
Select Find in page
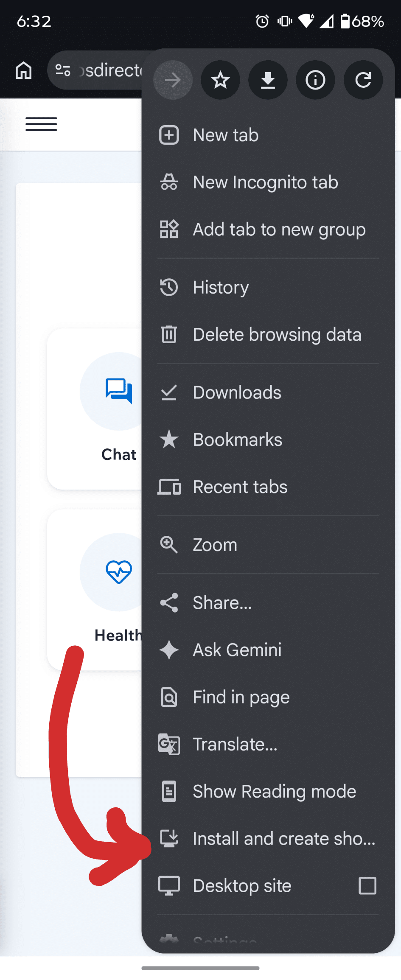point(268,697)
